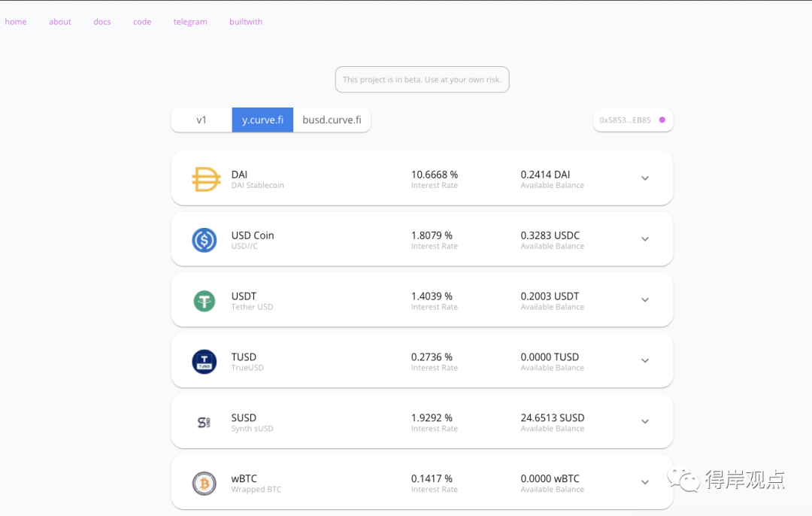The width and height of the screenshot is (812, 516).
Task: Open the builtwith link
Action: [x=246, y=22]
